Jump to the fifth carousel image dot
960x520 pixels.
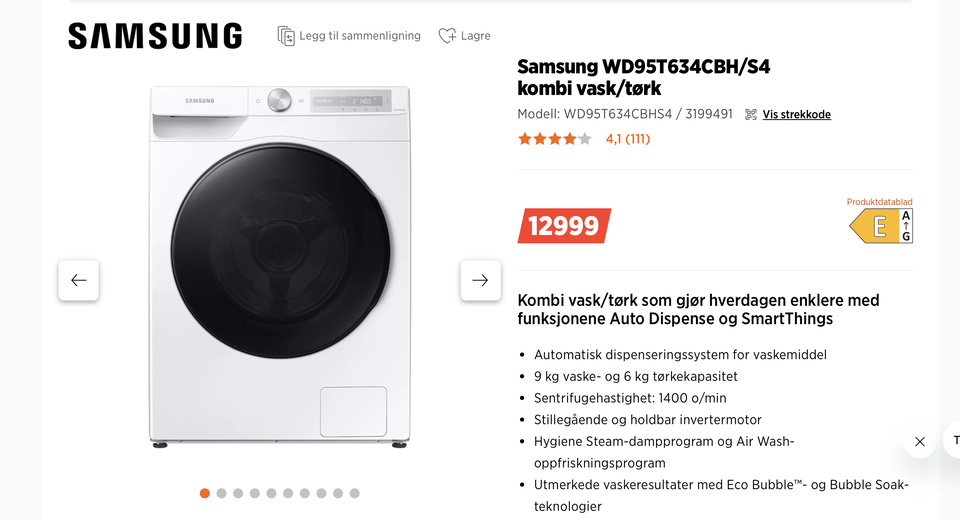(x=271, y=493)
